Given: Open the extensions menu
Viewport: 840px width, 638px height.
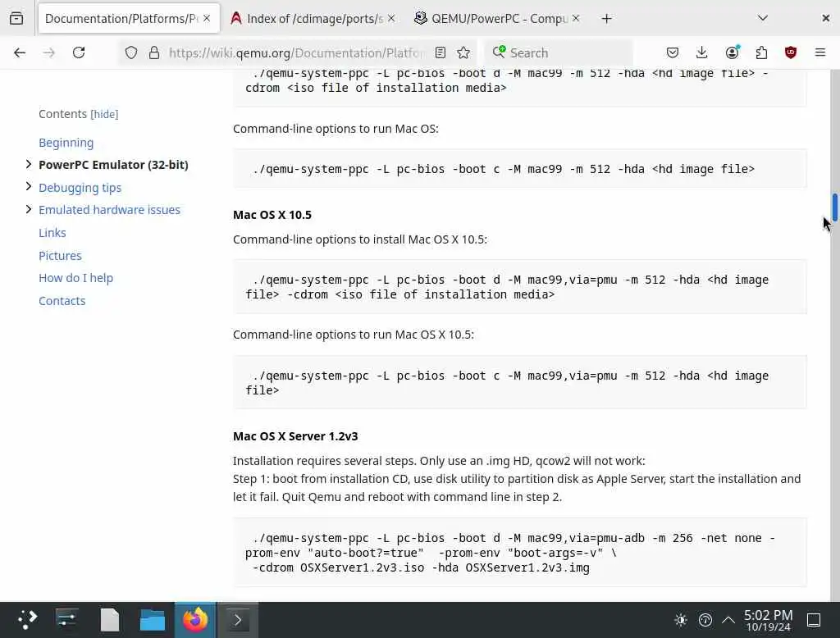Looking at the screenshot, I should [x=761, y=52].
